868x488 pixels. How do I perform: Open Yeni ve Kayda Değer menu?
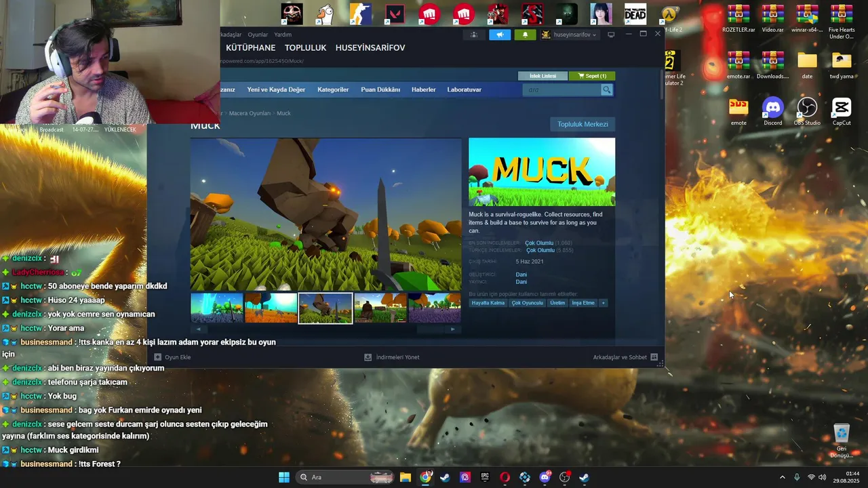click(x=276, y=89)
